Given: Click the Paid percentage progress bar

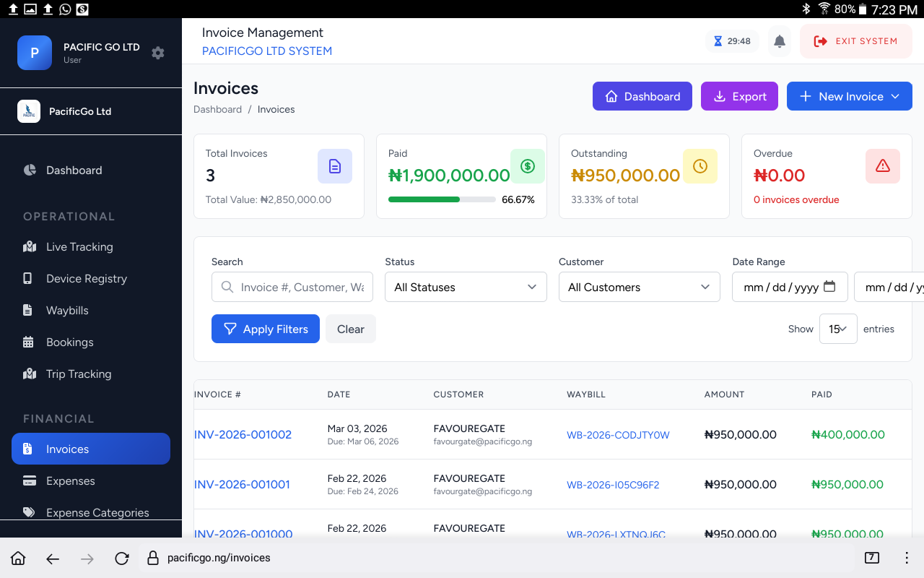Looking at the screenshot, I should [442, 199].
